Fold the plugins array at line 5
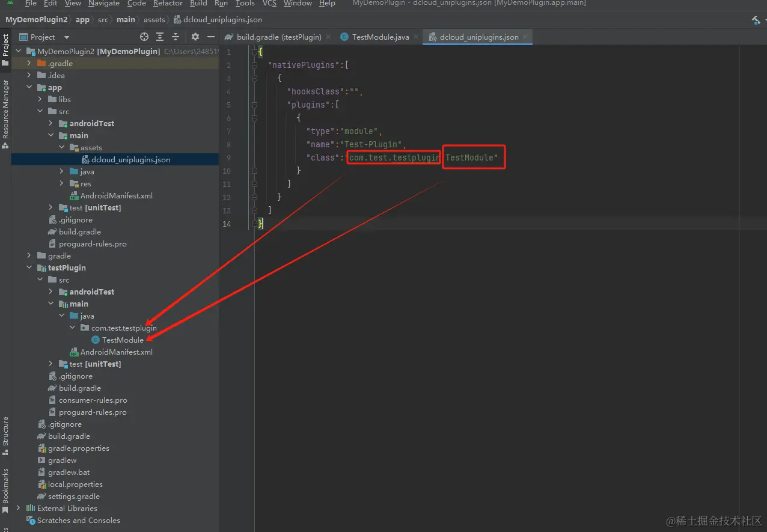Image resolution: width=767 pixels, height=532 pixels. click(x=254, y=105)
